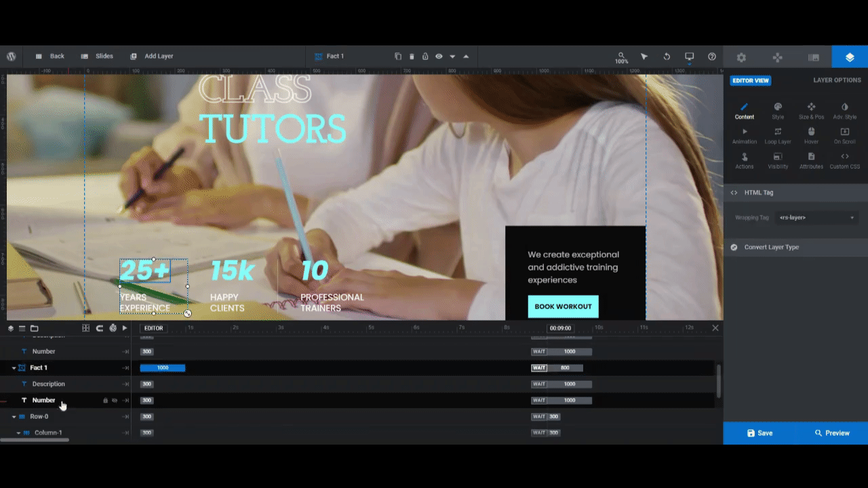
Task: Open the Attributes layer option
Action: pos(811,161)
